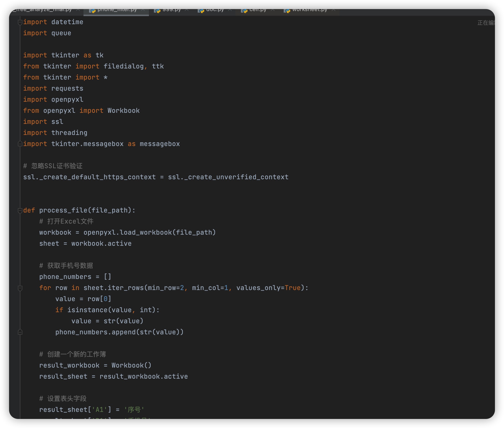Click the comment '# 设置表头字段'
Viewport: 504px width, 428px height.
[x=63, y=399]
